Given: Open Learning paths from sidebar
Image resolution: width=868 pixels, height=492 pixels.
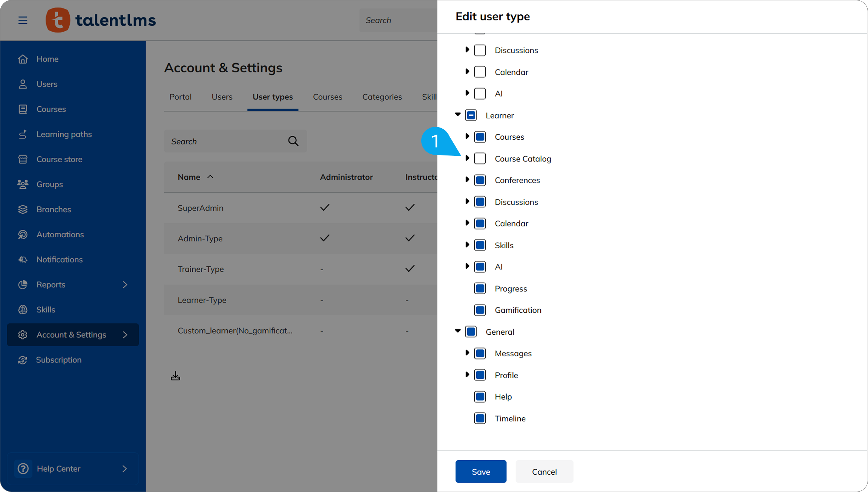Looking at the screenshot, I should [x=64, y=134].
